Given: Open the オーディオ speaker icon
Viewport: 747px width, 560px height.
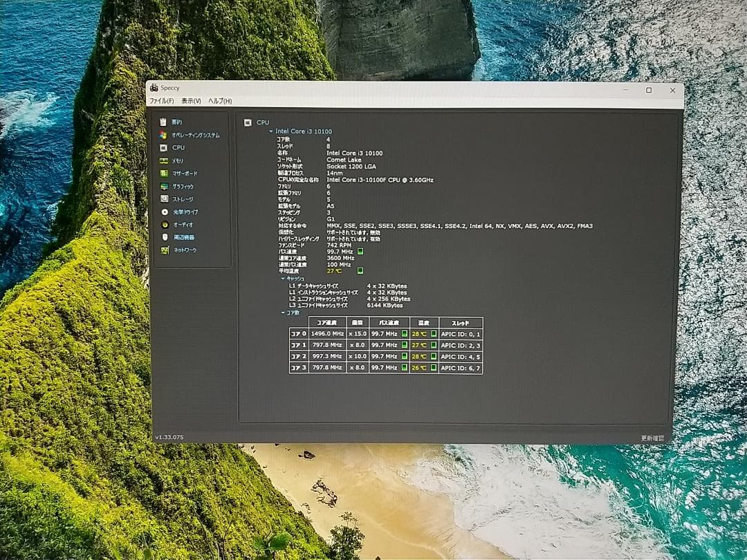Looking at the screenshot, I should pyautogui.click(x=165, y=224).
